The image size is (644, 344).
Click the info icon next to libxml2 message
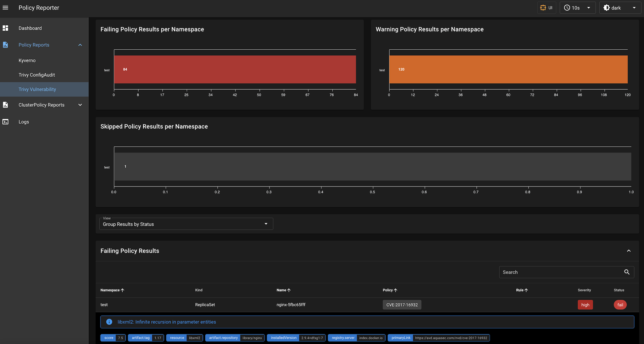pyautogui.click(x=109, y=322)
